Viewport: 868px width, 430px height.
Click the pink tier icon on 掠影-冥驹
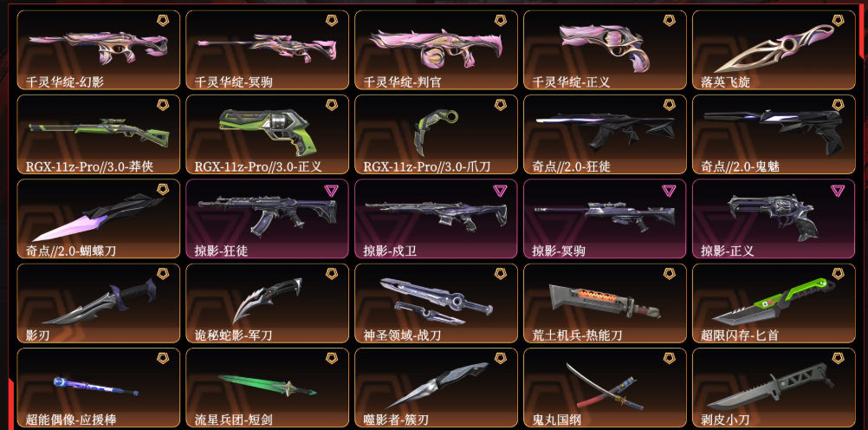(x=669, y=190)
